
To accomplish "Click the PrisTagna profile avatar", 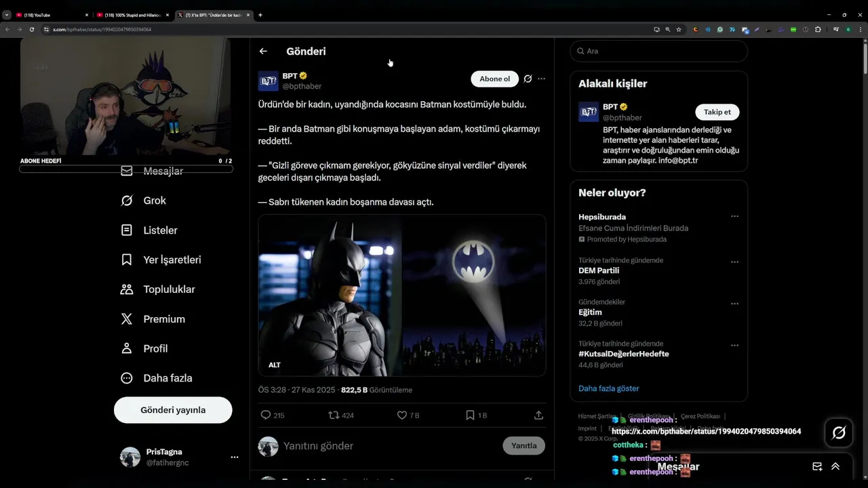I will coord(130,457).
